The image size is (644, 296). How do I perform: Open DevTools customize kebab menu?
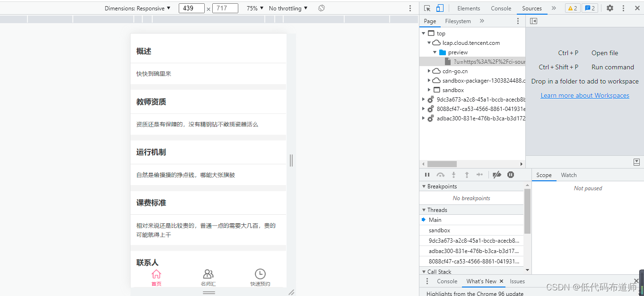click(x=623, y=8)
